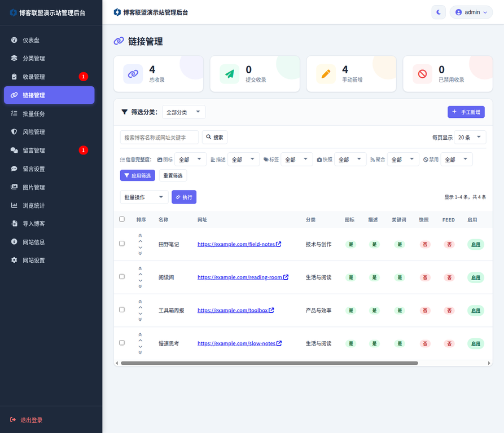This screenshot has width=504, height=433.
Task: Click the 重置筛选 button
Action: (173, 175)
